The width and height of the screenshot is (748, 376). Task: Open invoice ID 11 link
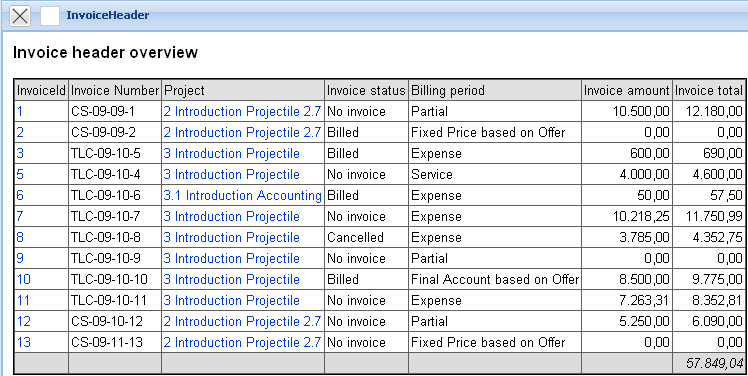23,301
